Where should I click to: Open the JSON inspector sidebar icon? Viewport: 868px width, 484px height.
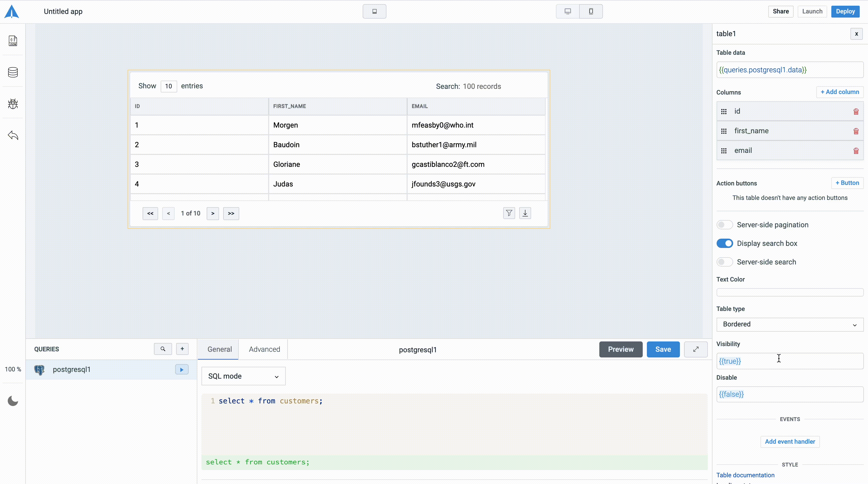pyautogui.click(x=13, y=41)
